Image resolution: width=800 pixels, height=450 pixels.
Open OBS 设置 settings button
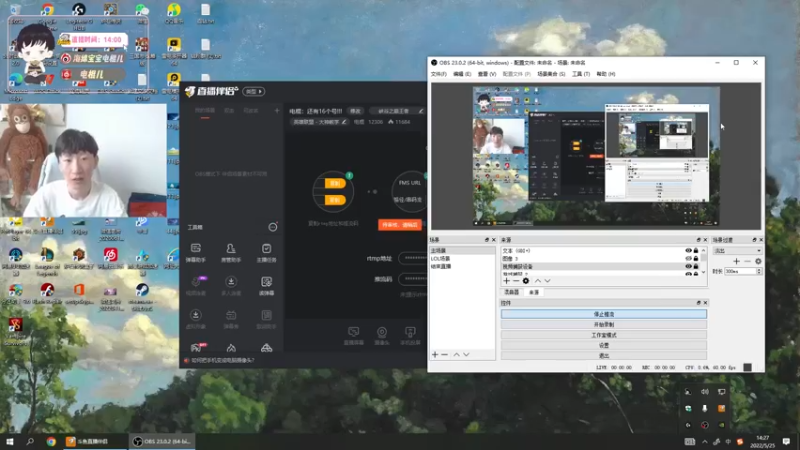pos(604,345)
